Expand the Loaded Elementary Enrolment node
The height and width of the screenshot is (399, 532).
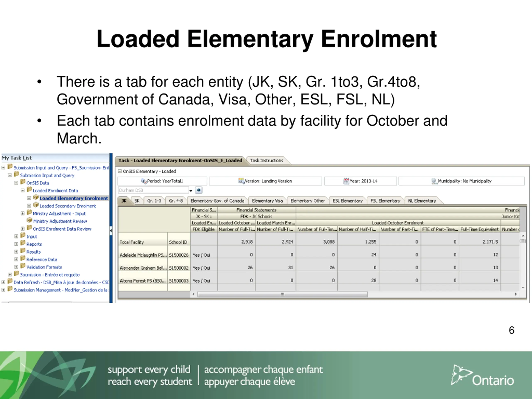29,198
